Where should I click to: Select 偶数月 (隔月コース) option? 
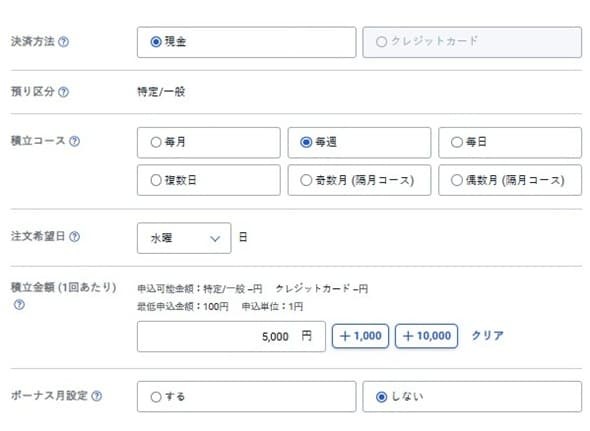pyautogui.click(x=510, y=180)
